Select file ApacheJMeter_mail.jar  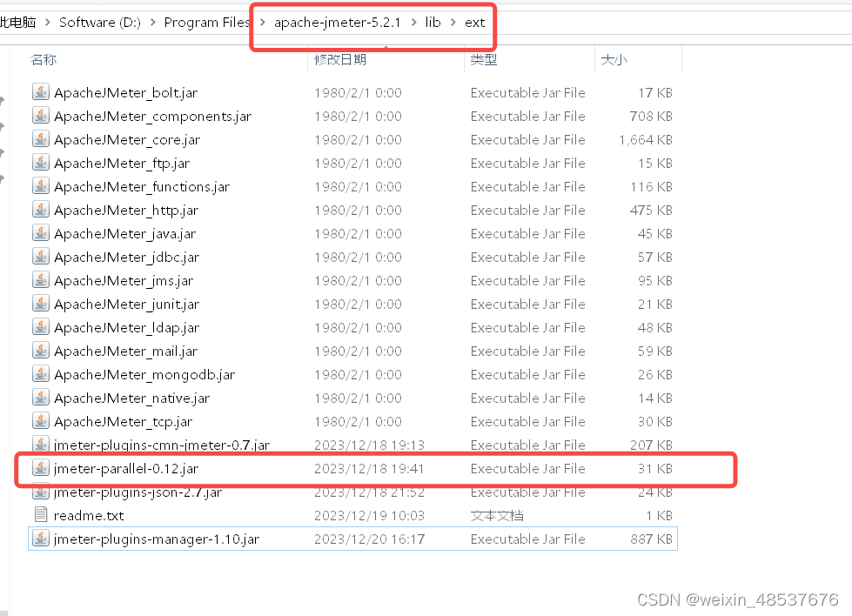125,352
